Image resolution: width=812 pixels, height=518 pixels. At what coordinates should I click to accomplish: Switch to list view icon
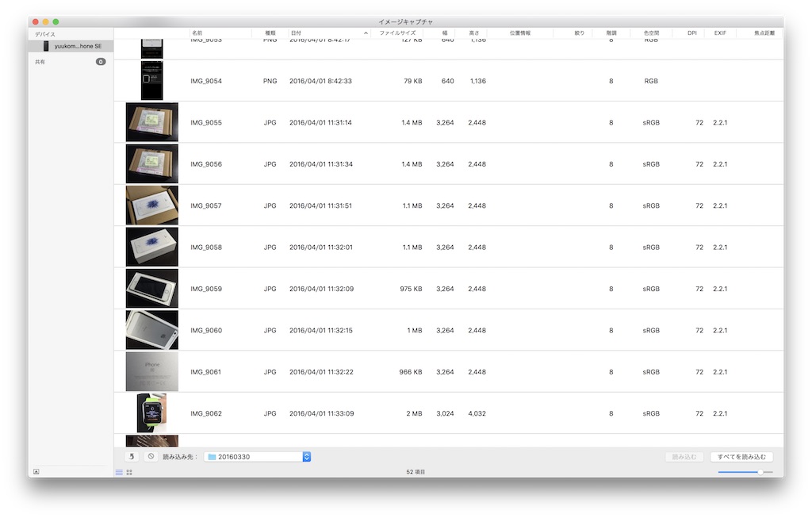click(x=120, y=472)
